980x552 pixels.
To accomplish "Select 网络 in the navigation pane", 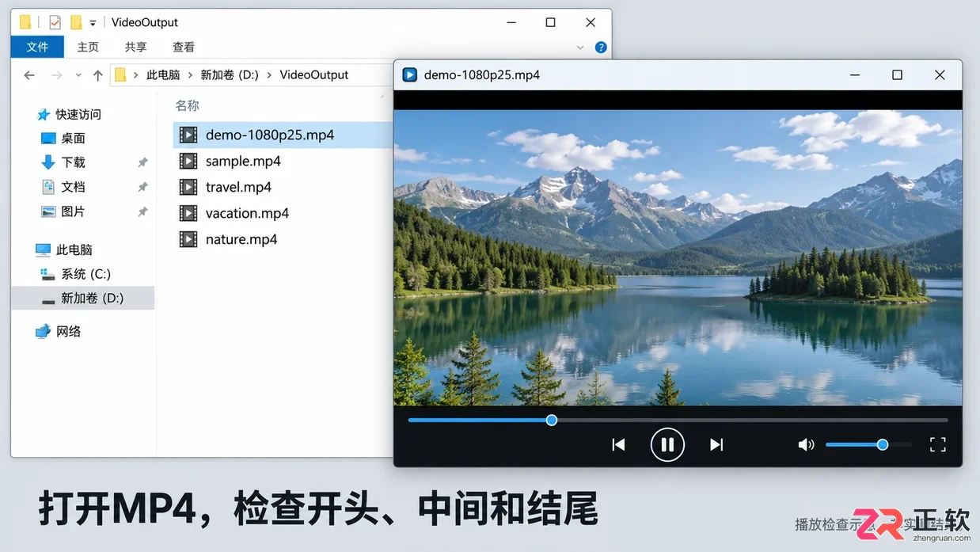I will point(68,332).
